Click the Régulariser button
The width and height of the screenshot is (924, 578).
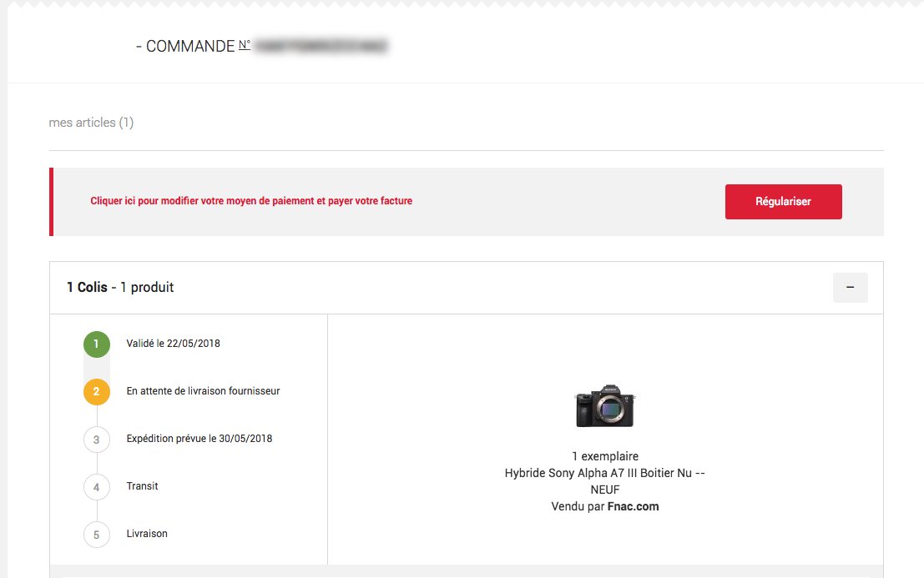click(783, 202)
